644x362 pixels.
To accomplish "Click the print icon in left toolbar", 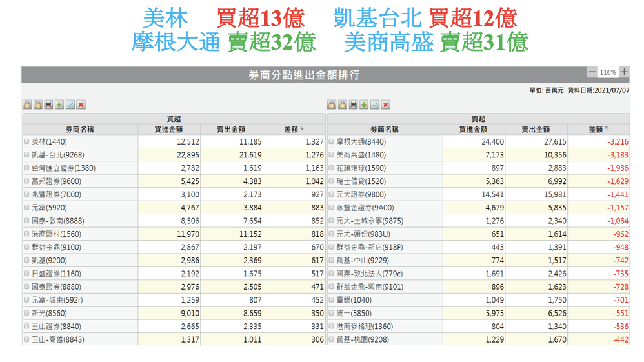I will tap(48, 105).
